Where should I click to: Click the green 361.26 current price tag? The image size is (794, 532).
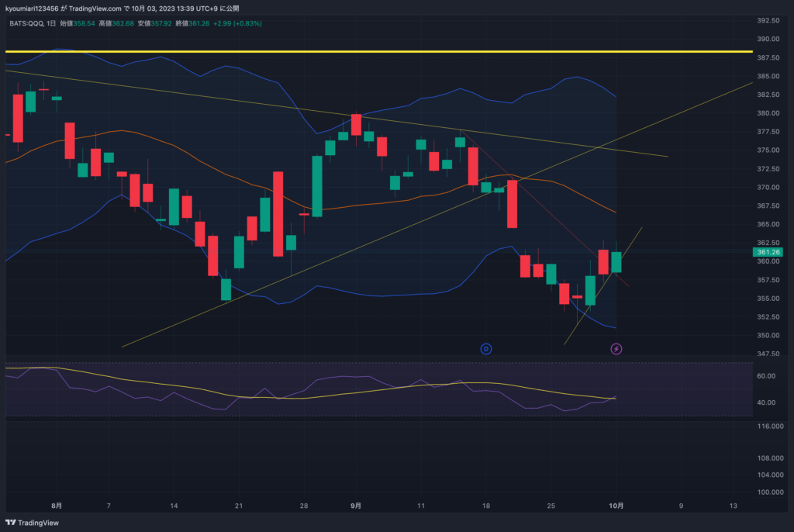pyautogui.click(x=768, y=252)
